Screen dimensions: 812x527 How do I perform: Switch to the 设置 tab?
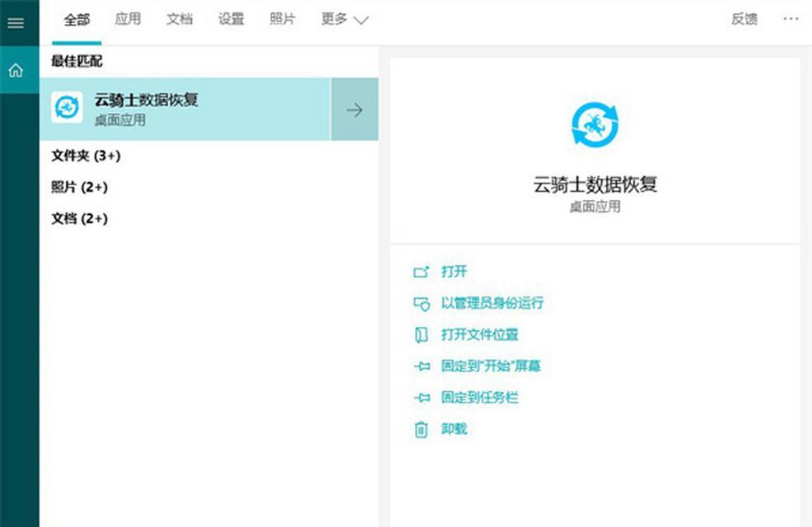(x=231, y=19)
